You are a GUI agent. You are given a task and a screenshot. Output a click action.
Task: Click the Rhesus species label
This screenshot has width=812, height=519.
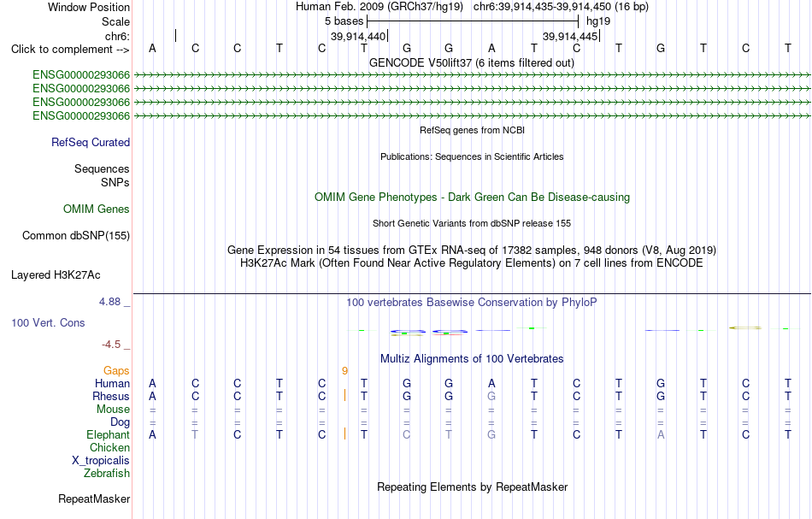[111, 396]
